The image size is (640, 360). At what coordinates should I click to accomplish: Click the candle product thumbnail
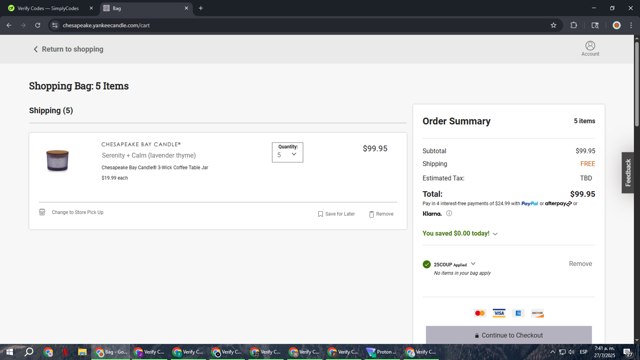[57, 160]
